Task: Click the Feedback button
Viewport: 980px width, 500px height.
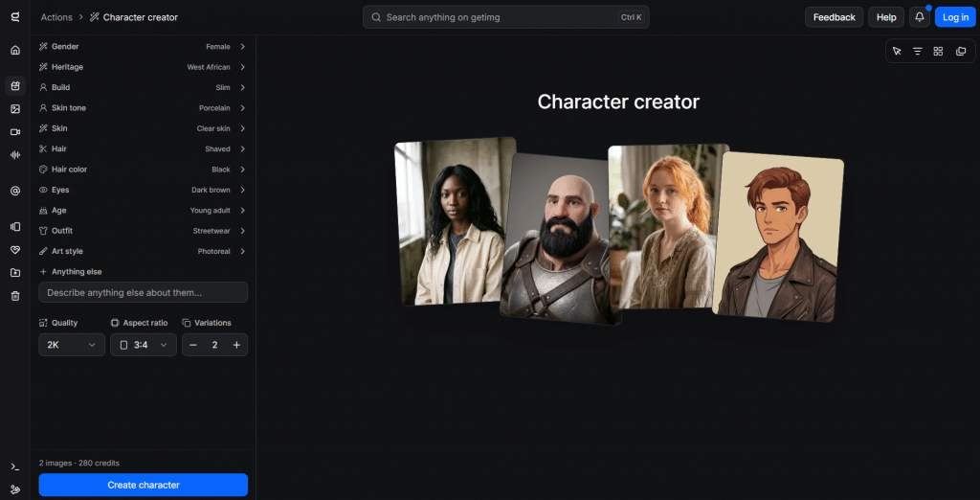Action: point(834,17)
